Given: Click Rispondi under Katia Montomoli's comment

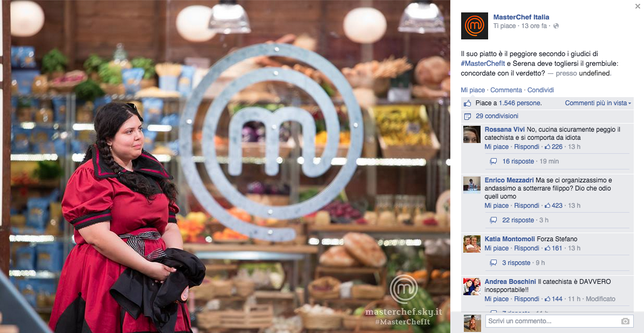Looking at the screenshot, I should pos(526,248).
